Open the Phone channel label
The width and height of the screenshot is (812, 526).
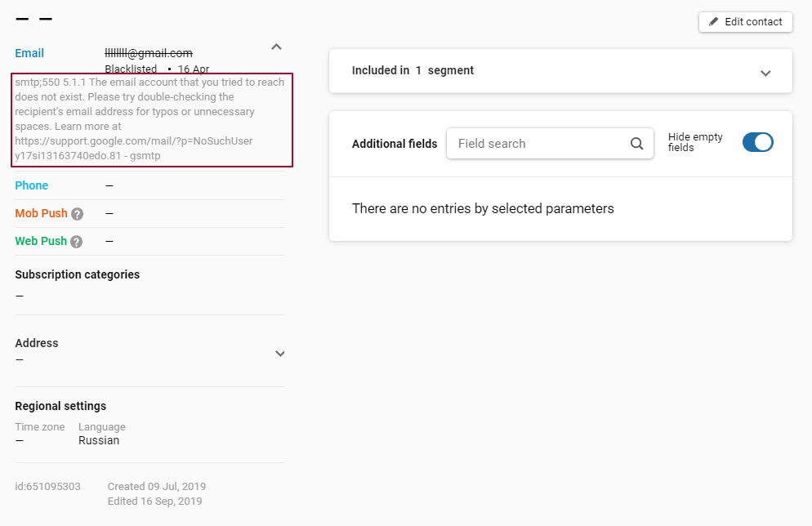(31, 185)
